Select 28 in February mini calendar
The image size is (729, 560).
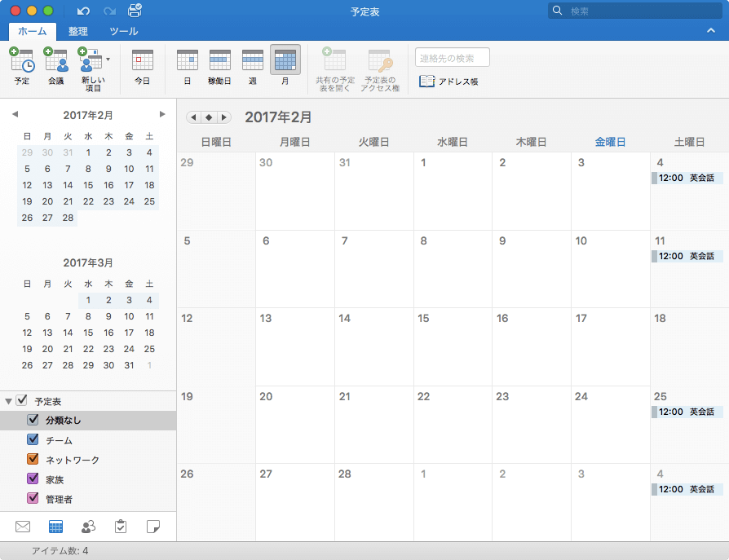pyautogui.click(x=68, y=218)
